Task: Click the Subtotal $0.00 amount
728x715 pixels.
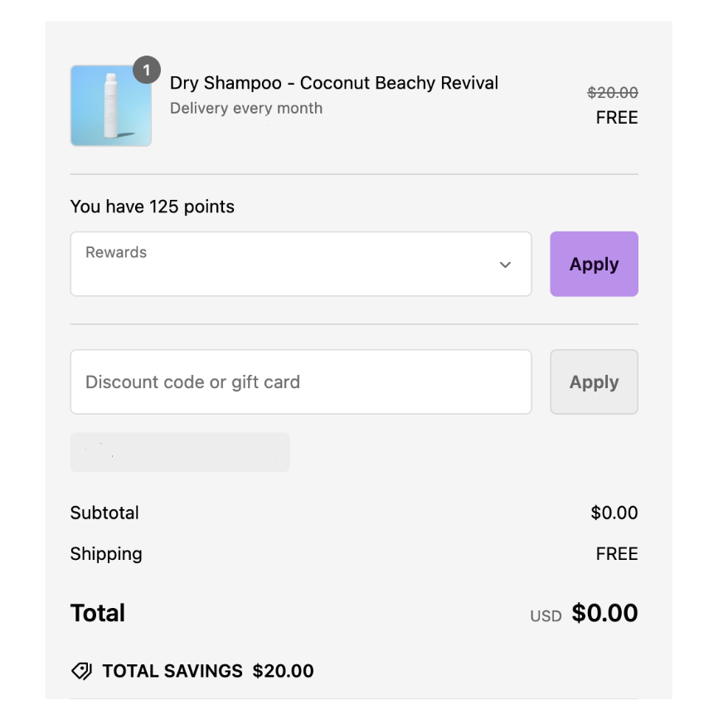Action: click(614, 513)
